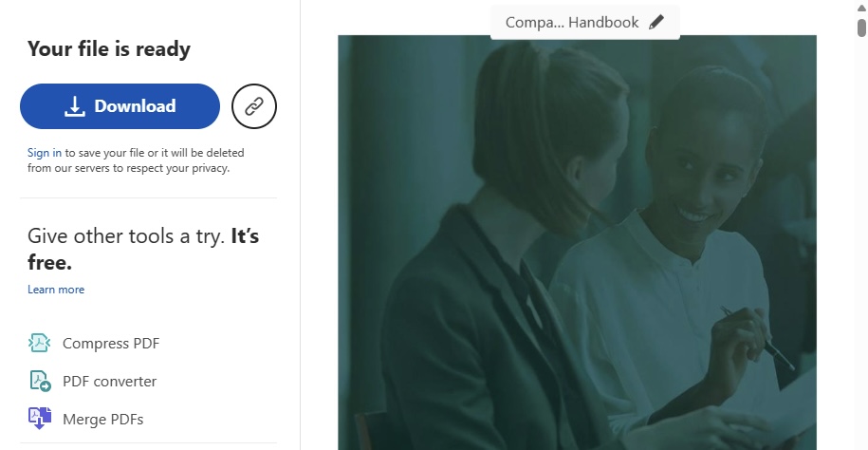868x450 pixels.
Task: Click the download arrow icon
Action: [x=75, y=105]
